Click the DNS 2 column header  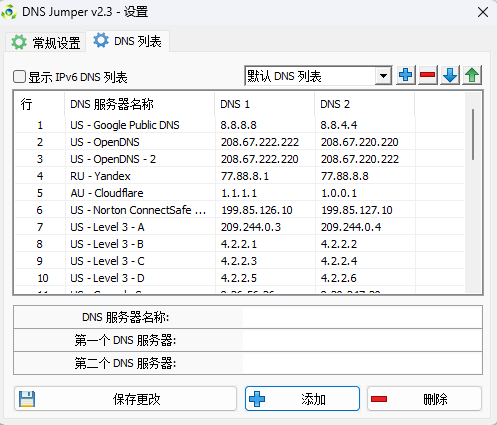(x=365, y=104)
